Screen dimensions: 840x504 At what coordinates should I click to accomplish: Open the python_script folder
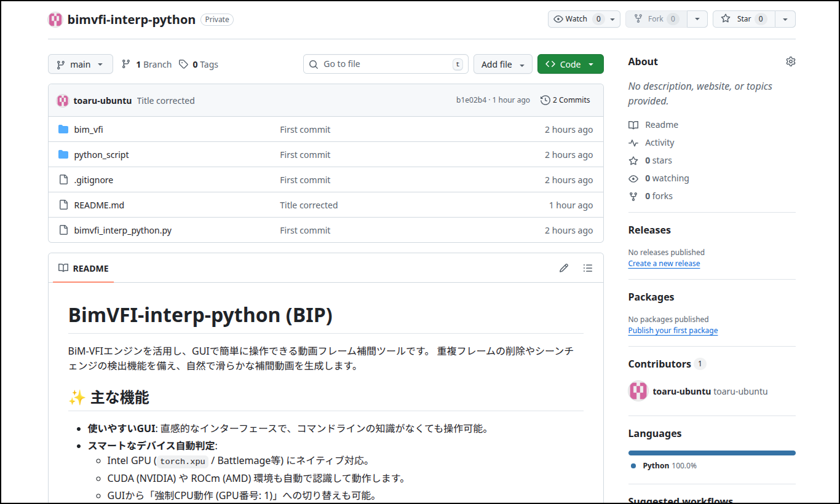[101, 155]
